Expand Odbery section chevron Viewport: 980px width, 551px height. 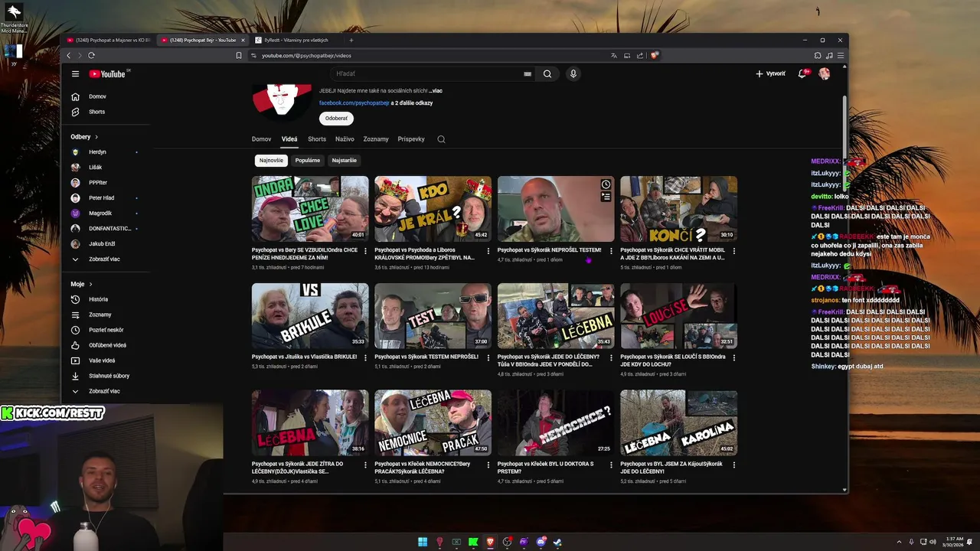(x=96, y=137)
